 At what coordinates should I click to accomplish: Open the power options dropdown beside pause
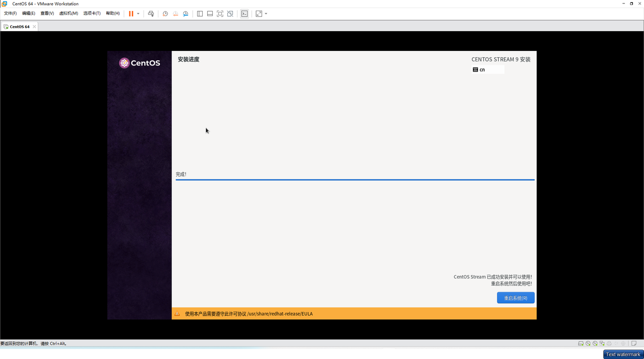(138, 14)
